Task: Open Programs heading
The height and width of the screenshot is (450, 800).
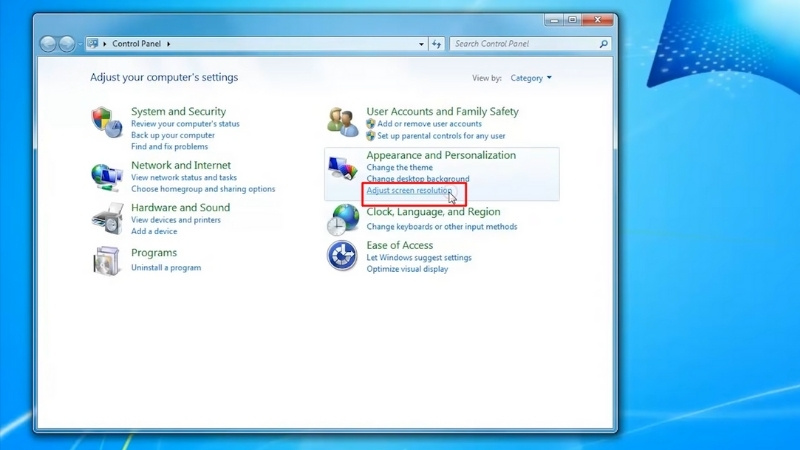Action: (154, 253)
